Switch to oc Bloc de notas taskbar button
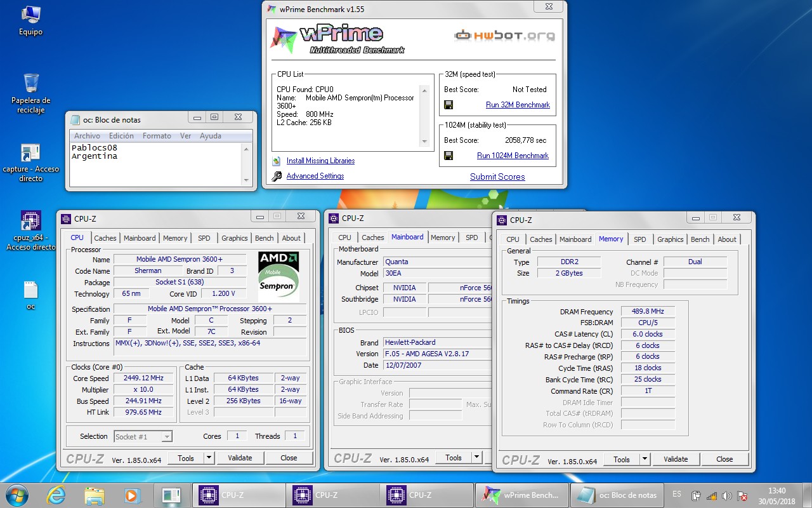812x508 pixels. pyautogui.click(x=618, y=495)
